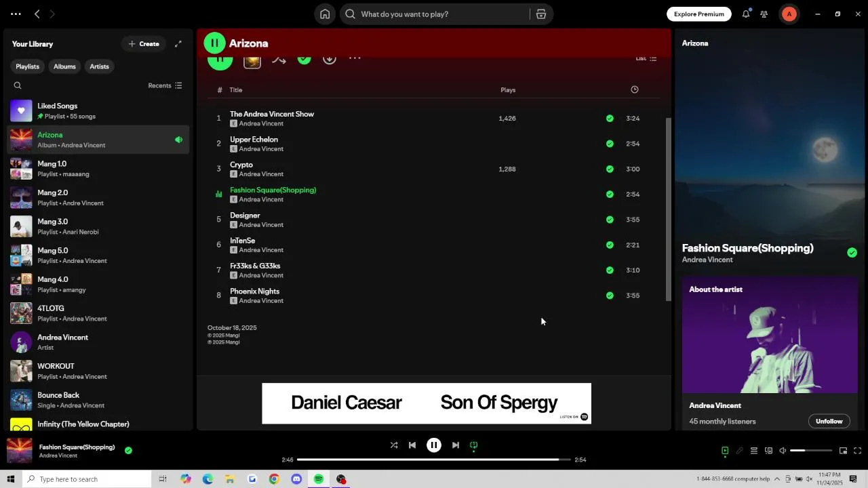The image size is (868, 488).
Task: Open Fashion Square(Shopping) title in right panel
Action: [x=747, y=248]
